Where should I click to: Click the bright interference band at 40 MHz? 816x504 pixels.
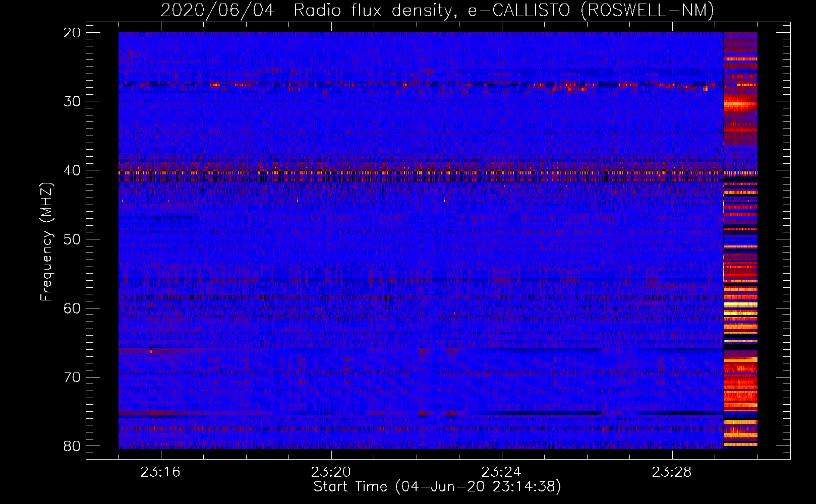pyautogui.click(x=421, y=172)
